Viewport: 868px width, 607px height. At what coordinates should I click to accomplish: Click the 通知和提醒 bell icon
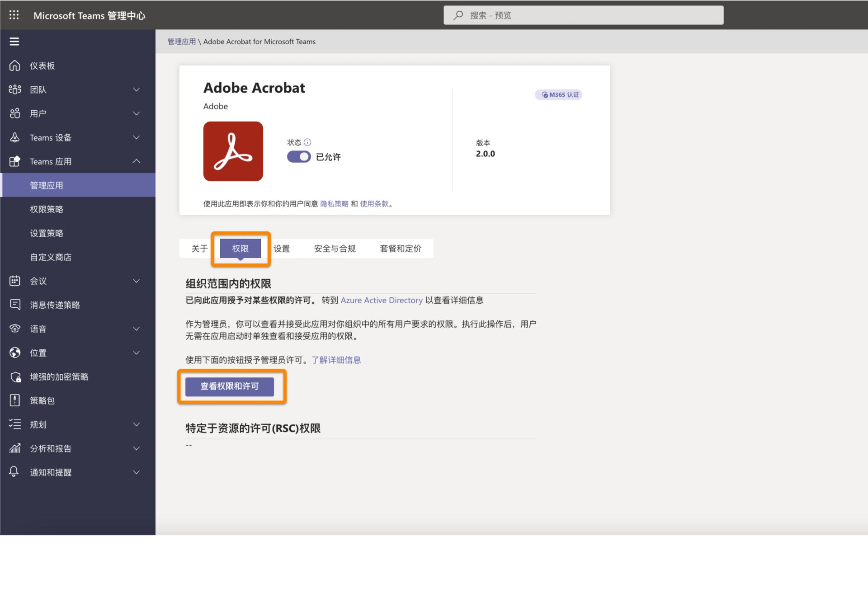click(14, 472)
